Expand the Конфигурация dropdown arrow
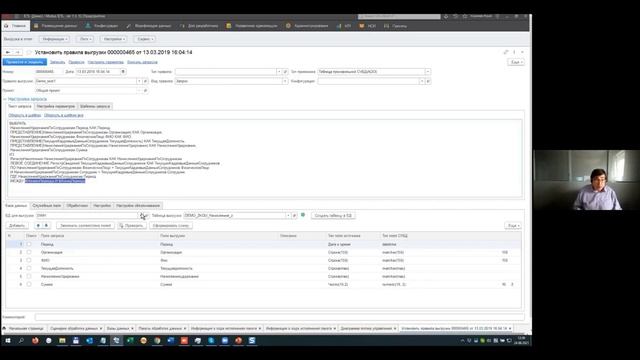Viewport: 640px width, 360px height. (422, 81)
